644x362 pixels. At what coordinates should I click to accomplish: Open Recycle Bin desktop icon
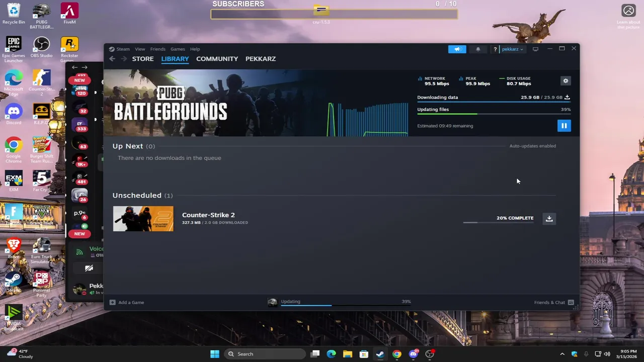point(14,14)
